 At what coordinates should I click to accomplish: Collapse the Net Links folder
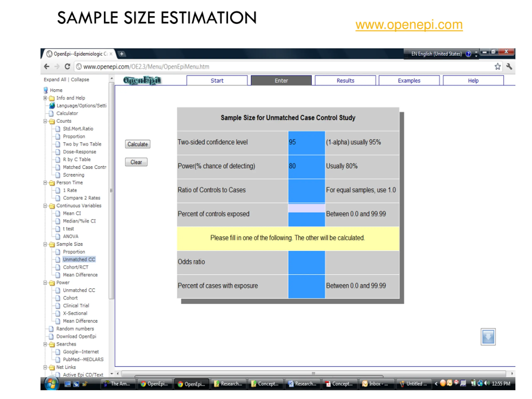pos(45,367)
